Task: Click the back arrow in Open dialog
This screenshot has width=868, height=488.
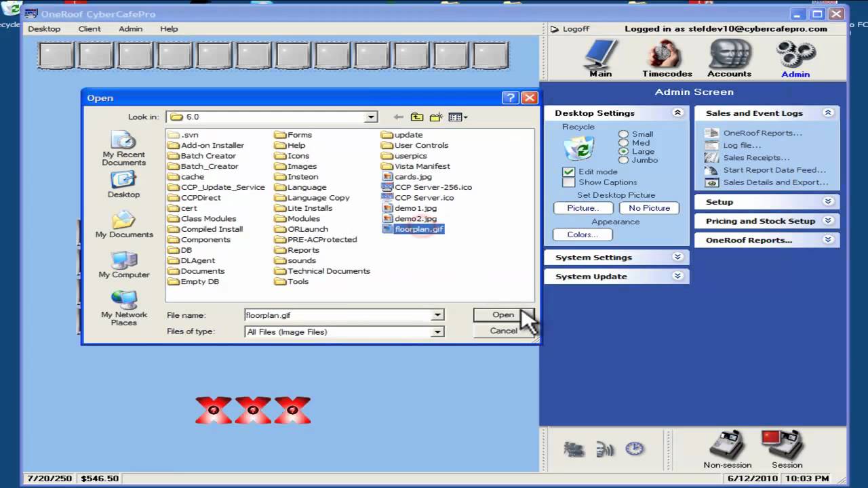Action: pos(398,117)
